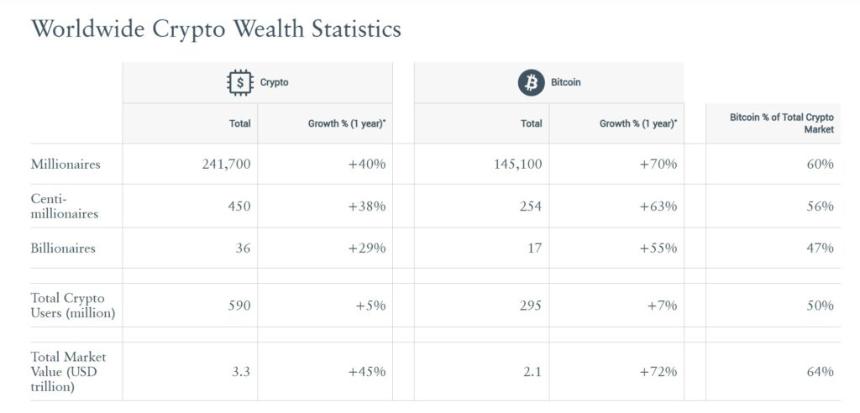This screenshot has width=860, height=413.
Task: Select the 590 total crypto users cell
Action: pyautogui.click(x=238, y=305)
